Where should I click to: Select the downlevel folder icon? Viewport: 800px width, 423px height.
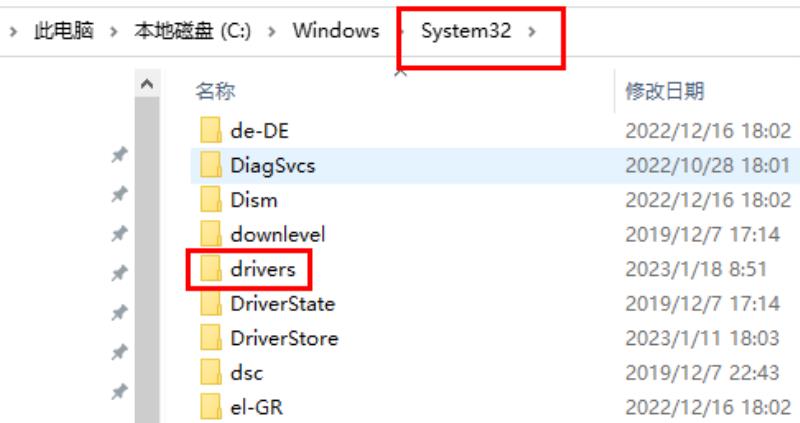coord(211,234)
